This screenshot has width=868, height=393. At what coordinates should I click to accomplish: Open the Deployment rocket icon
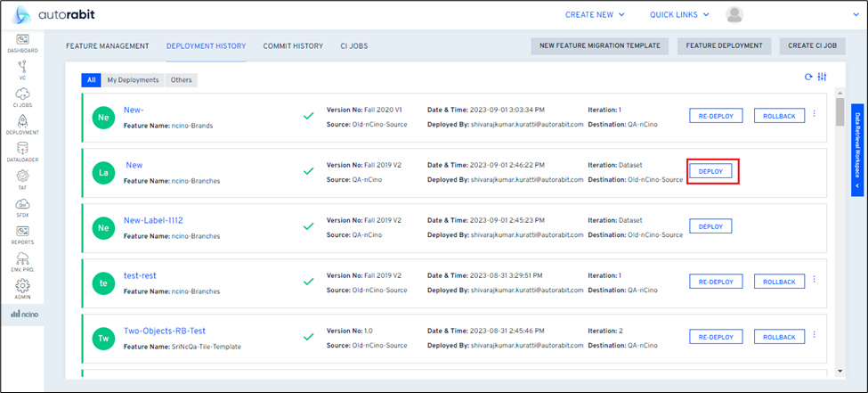click(x=22, y=124)
